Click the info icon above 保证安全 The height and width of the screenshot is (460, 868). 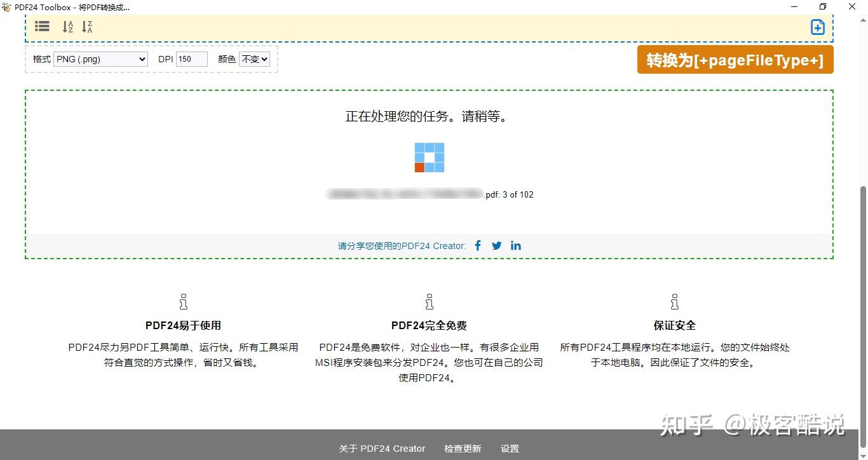point(674,301)
